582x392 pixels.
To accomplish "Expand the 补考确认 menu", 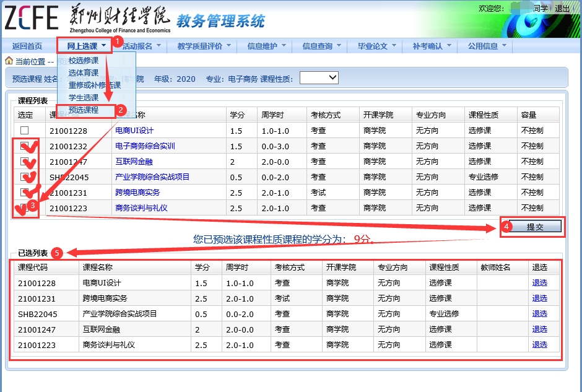I will point(432,46).
